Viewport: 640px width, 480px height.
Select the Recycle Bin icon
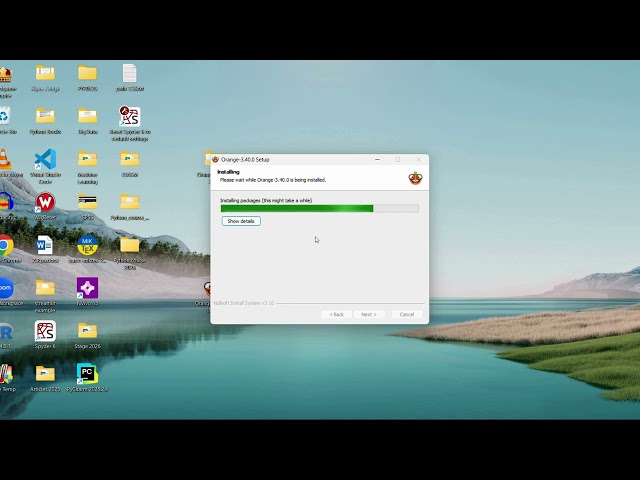point(4,116)
